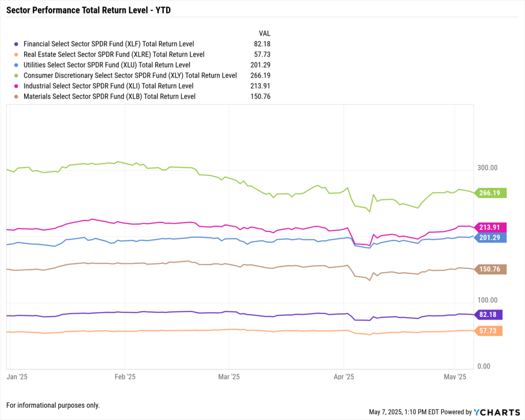Click the green XLY legend dot
The image size is (525, 420).
tap(16, 76)
